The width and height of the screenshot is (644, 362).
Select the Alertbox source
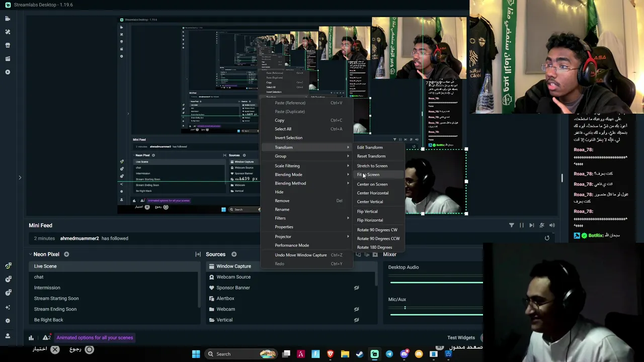click(x=290, y=299)
